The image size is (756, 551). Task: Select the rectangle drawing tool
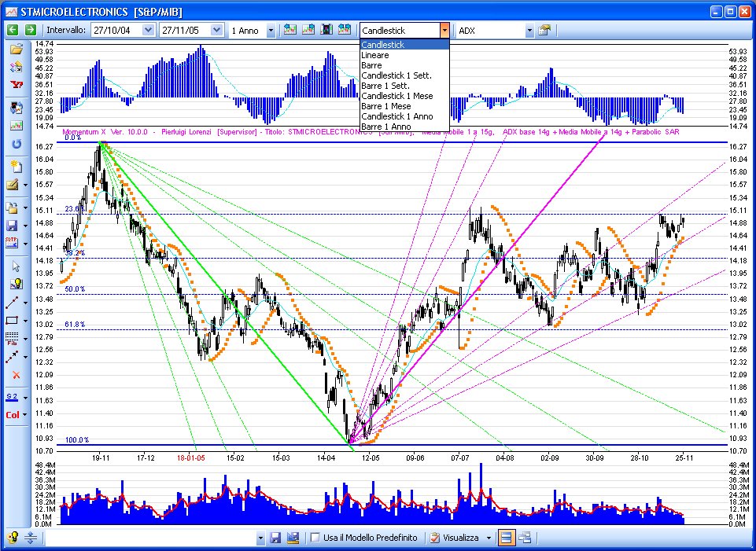(x=12, y=321)
